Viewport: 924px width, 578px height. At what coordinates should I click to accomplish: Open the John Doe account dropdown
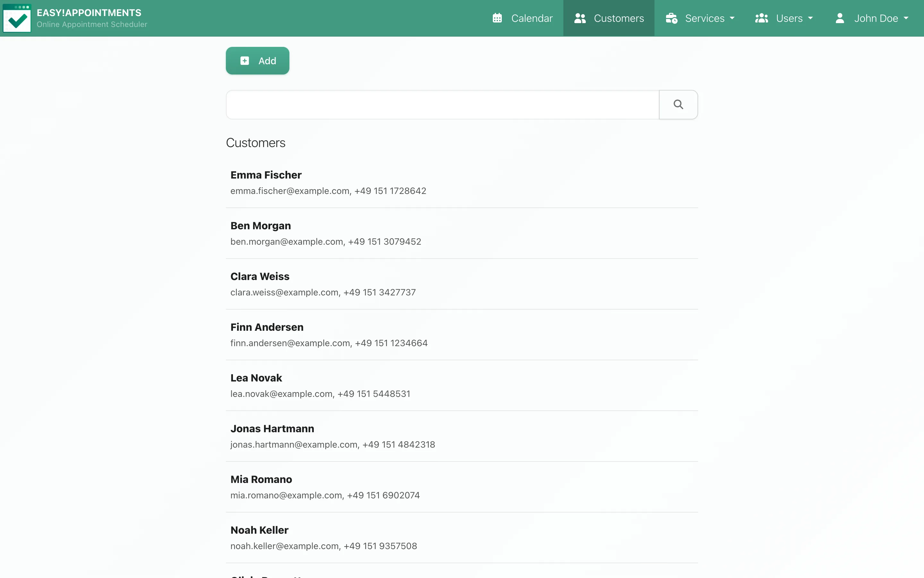pyautogui.click(x=872, y=18)
